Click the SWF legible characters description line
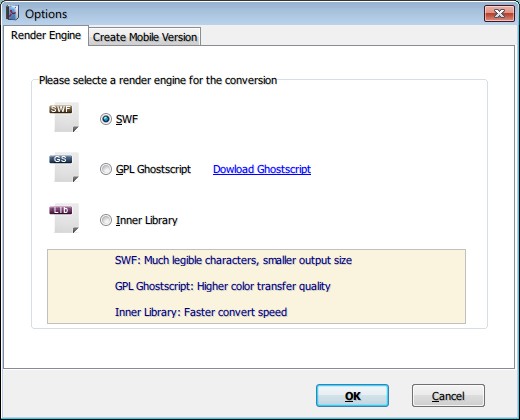This screenshot has height=420, width=520. coord(233,260)
